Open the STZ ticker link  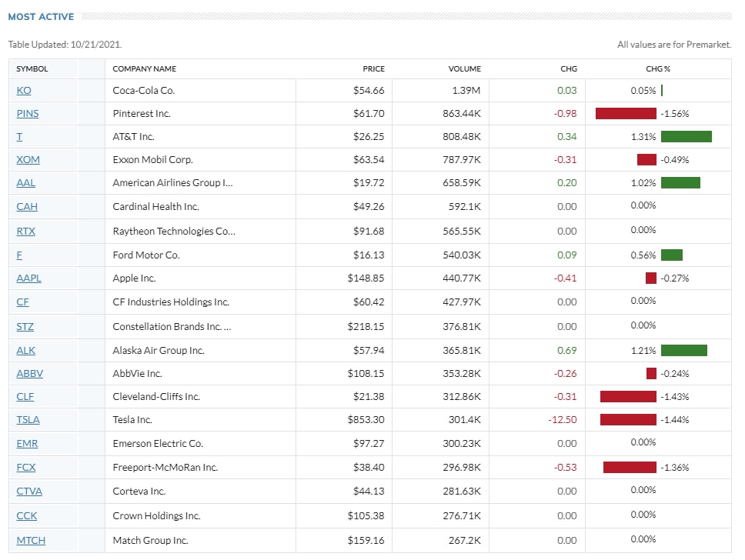(25, 327)
